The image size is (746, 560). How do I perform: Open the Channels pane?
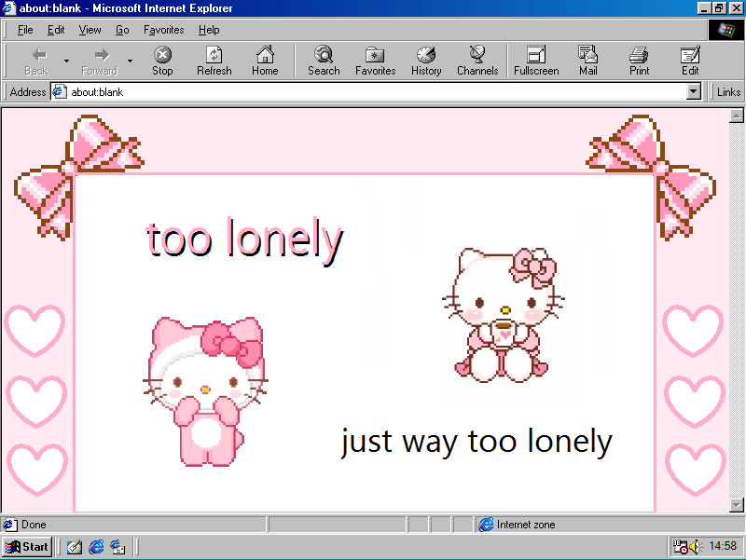pyautogui.click(x=477, y=61)
